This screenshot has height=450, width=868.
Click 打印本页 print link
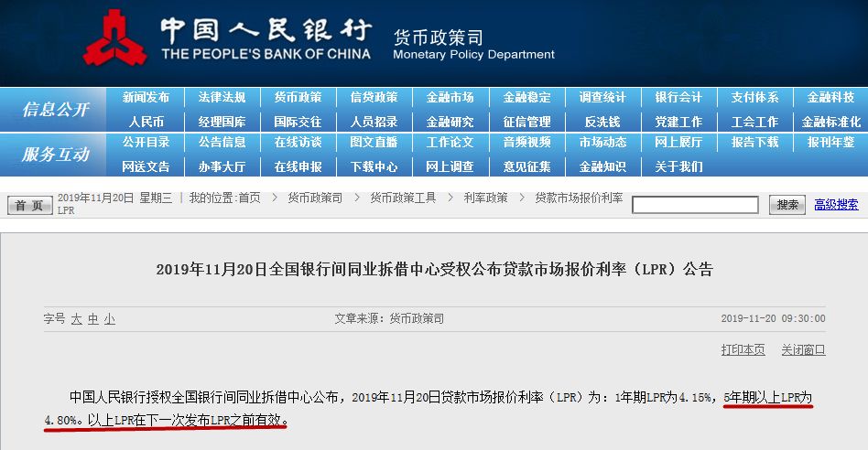click(x=743, y=350)
